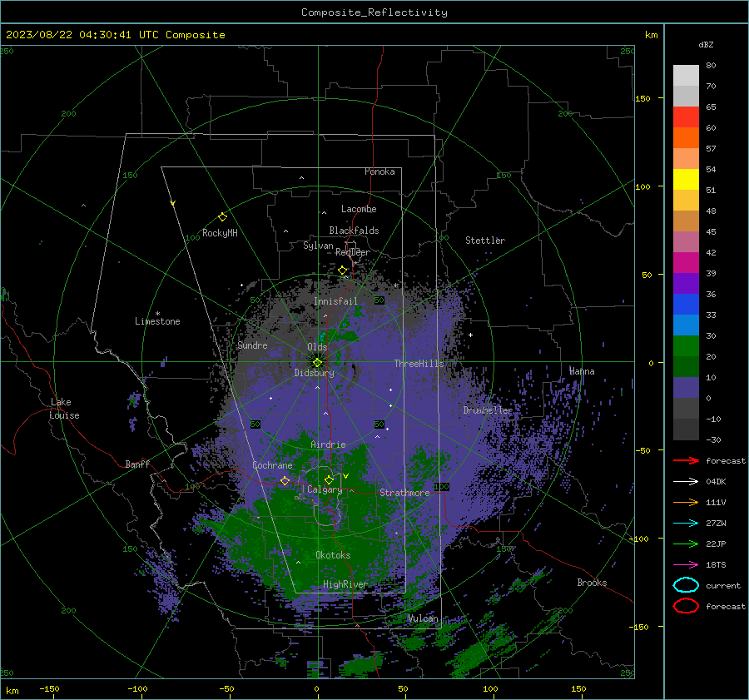Image resolution: width=749 pixels, height=700 pixels.
Task: Select the green 20-30 dBZ swatch
Action: point(686,345)
